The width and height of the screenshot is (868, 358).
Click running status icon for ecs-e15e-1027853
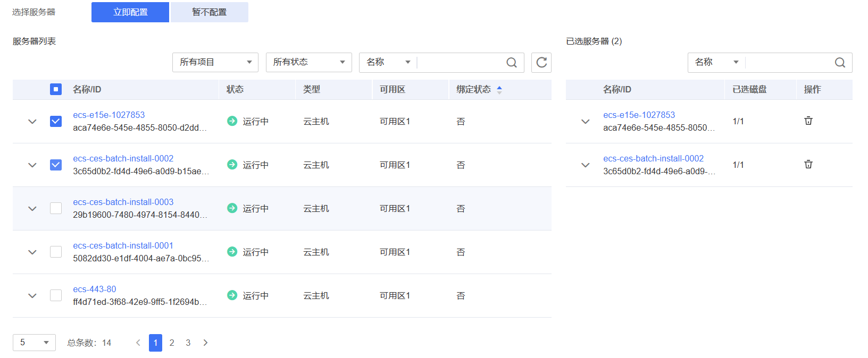(x=232, y=121)
